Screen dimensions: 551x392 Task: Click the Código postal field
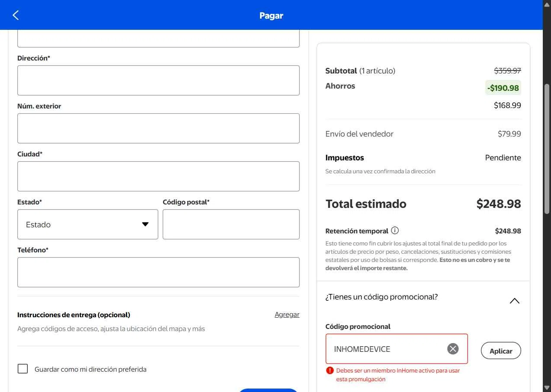pos(231,224)
